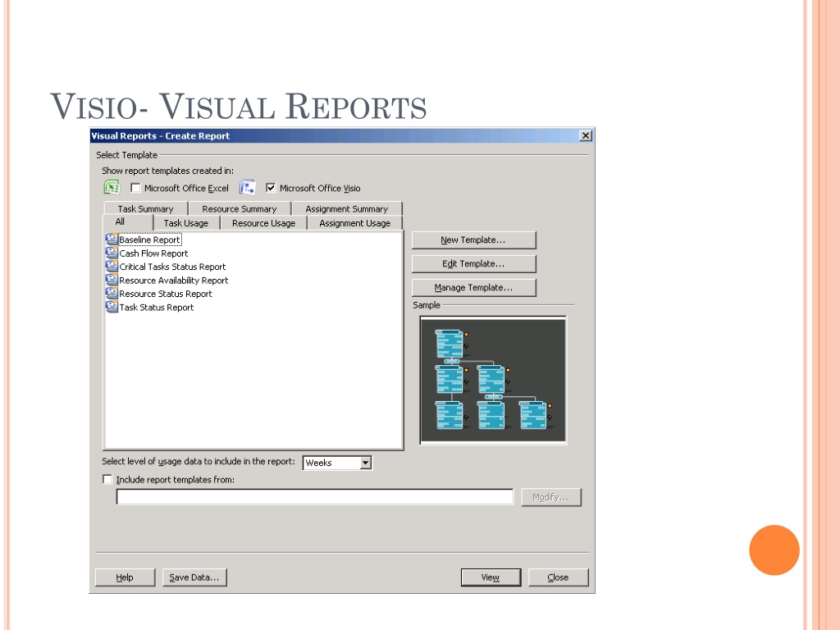This screenshot has width=840, height=630.
Task: Show the Assignment Usage tab
Action: pos(354,223)
